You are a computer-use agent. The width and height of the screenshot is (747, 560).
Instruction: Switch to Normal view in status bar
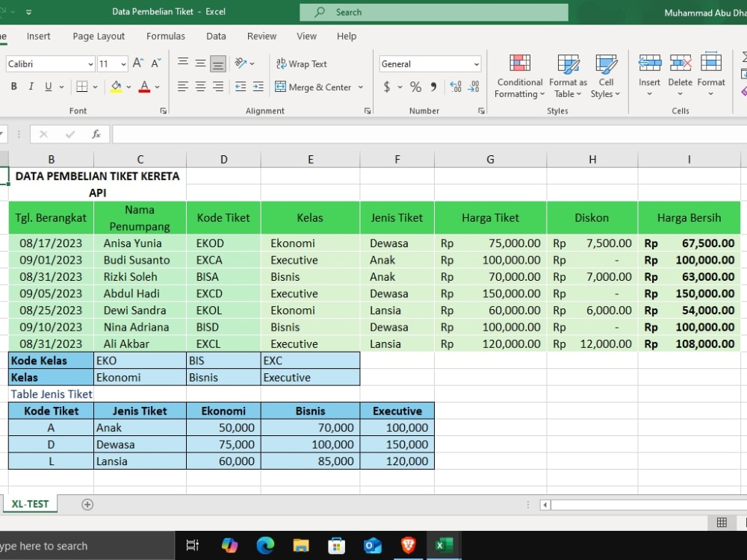tap(722, 523)
